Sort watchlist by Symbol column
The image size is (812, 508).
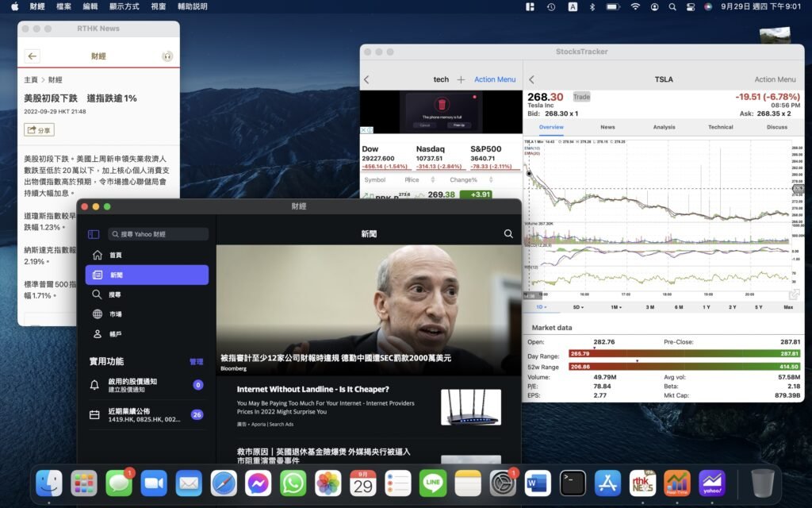click(374, 180)
